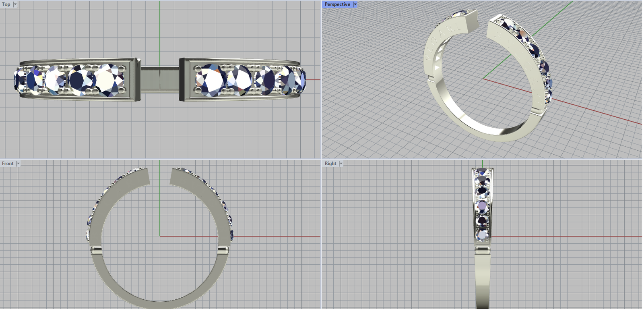
Task: Click the left hinge pin in Front view
Action: click(x=96, y=251)
